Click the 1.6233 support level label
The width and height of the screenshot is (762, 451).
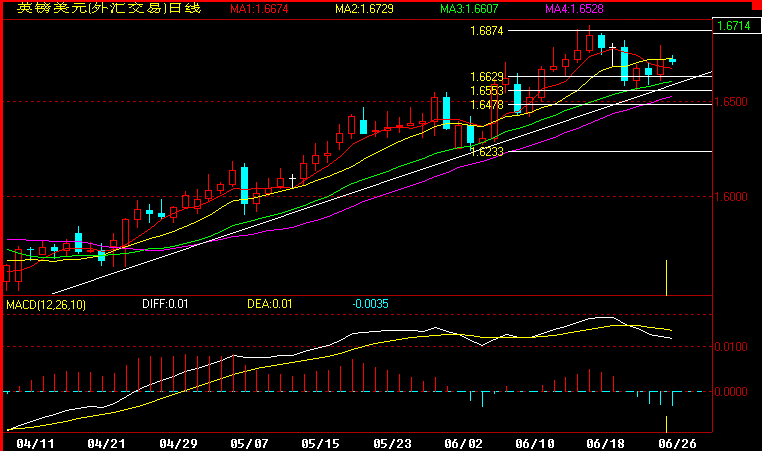click(487, 152)
